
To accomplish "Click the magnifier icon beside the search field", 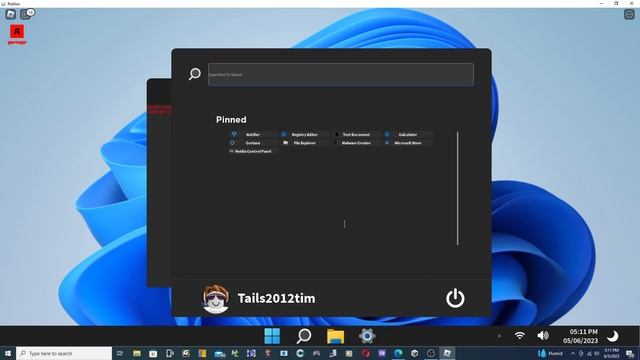I will point(195,74).
